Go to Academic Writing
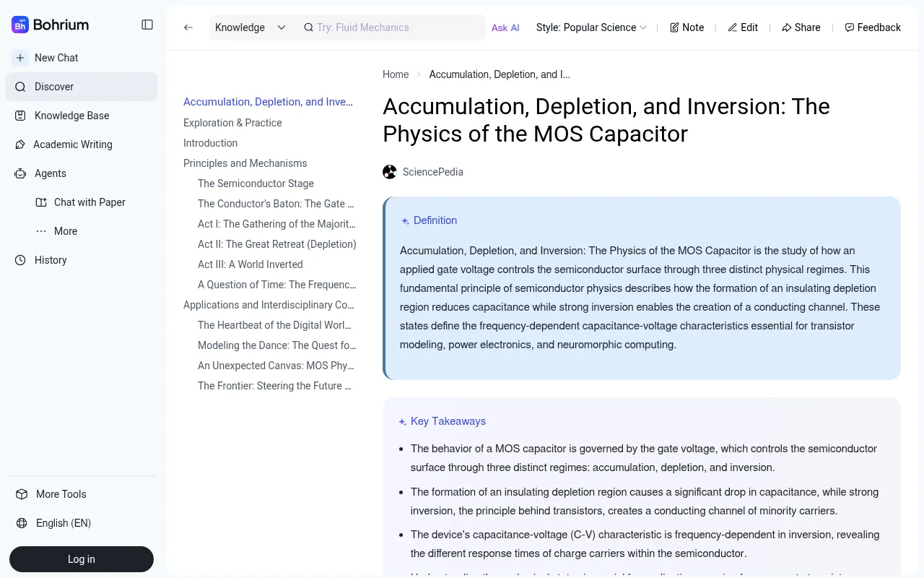The image size is (924, 578). (x=82, y=144)
